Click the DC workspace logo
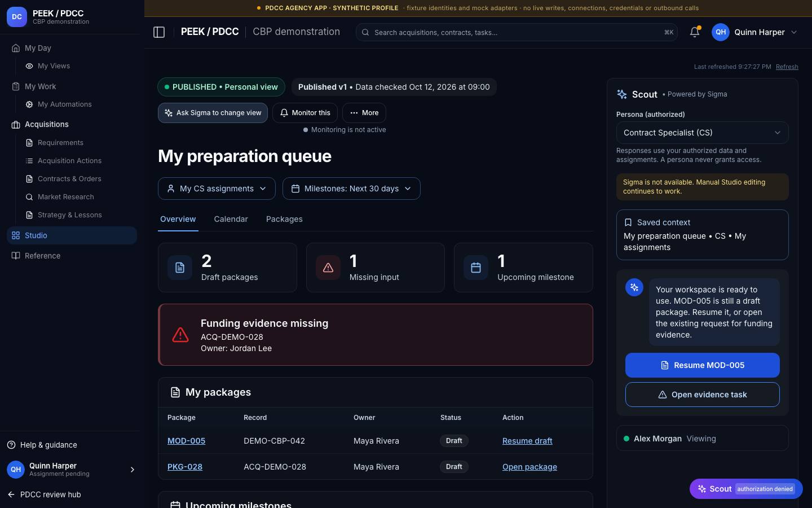Image resolution: width=812 pixels, height=508 pixels. pos(17,17)
